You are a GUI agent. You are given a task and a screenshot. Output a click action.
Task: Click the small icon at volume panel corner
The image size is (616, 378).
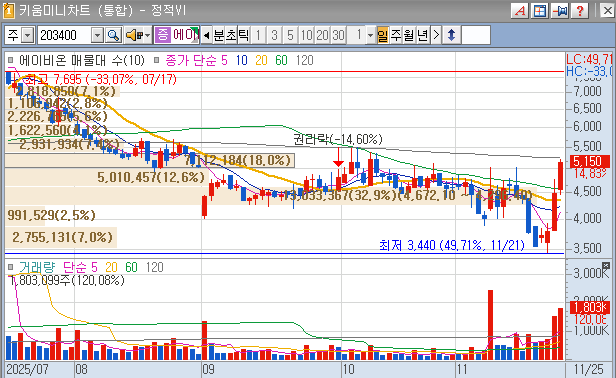coord(606,265)
